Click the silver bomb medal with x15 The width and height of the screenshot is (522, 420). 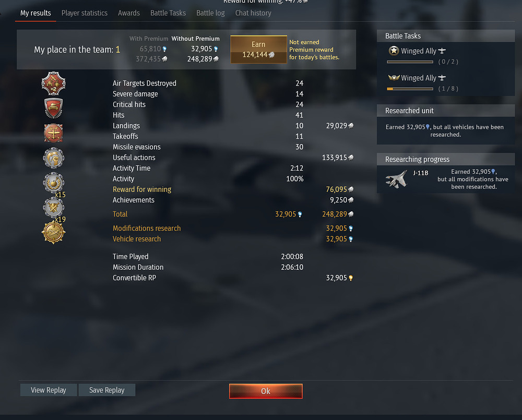[x=53, y=183]
